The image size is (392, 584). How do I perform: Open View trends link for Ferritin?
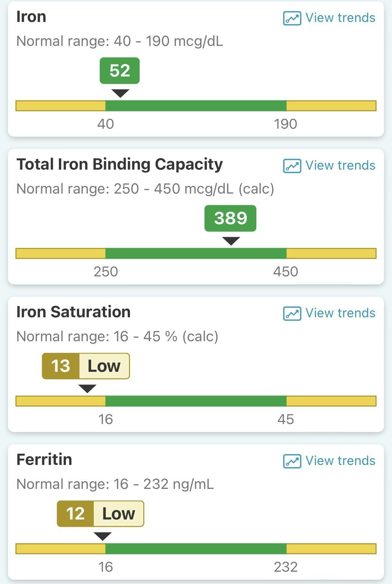tap(340, 461)
